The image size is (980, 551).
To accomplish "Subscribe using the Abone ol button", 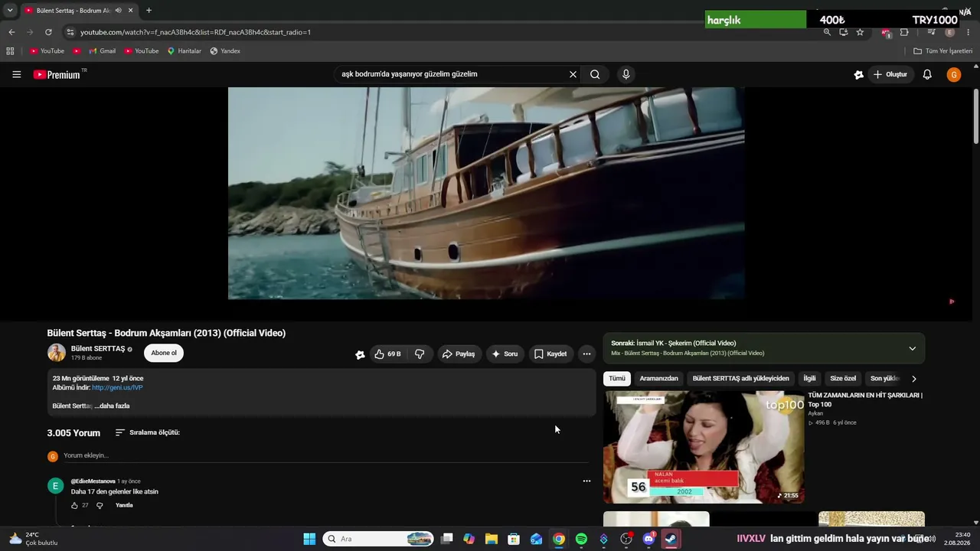I will click(164, 353).
